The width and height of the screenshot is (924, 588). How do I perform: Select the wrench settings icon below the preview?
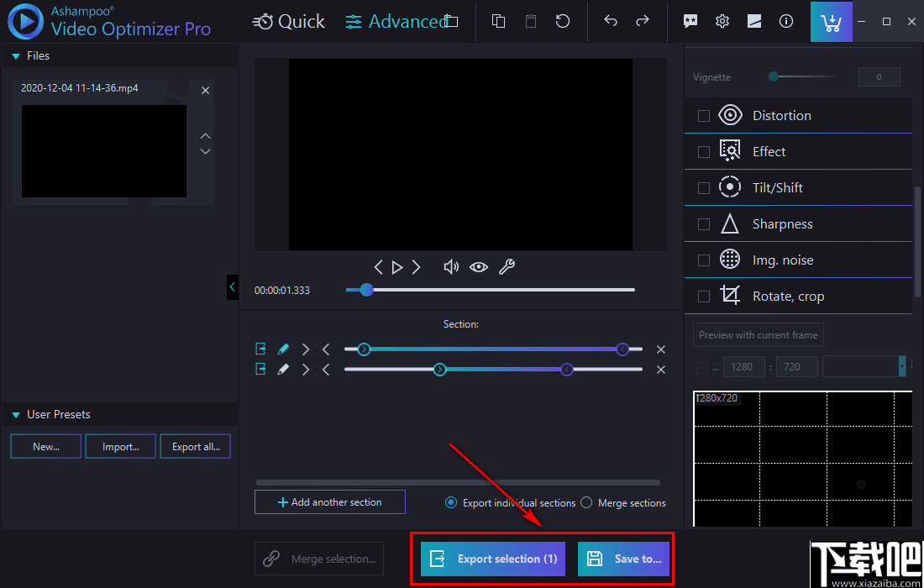pyautogui.click(x=507, y=266)
